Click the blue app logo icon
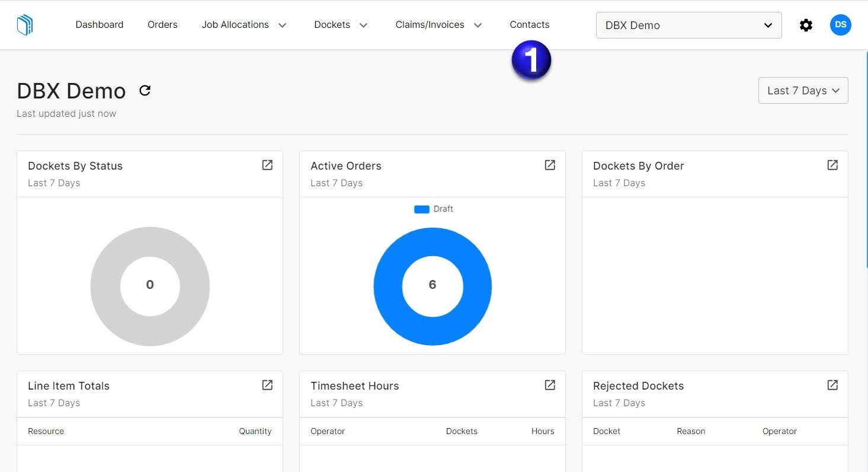The image size is (868, 472). (x=24, y=25)
